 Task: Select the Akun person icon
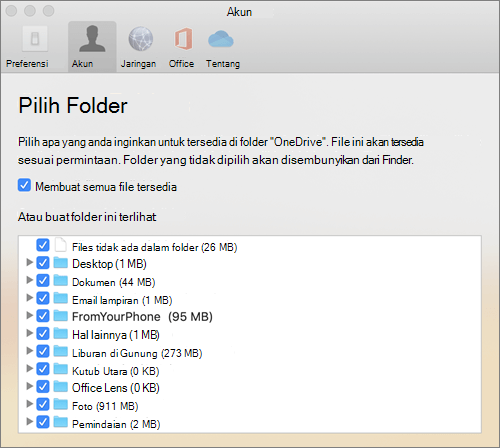point(92,39)
